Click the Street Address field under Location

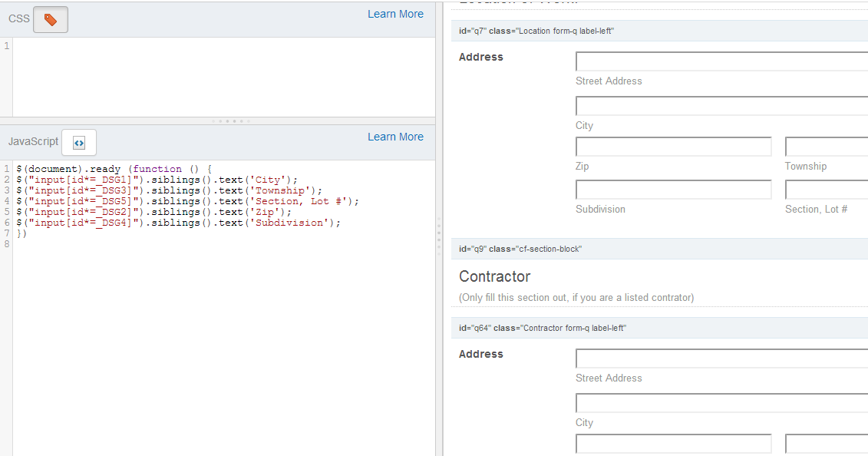(721, 61)
